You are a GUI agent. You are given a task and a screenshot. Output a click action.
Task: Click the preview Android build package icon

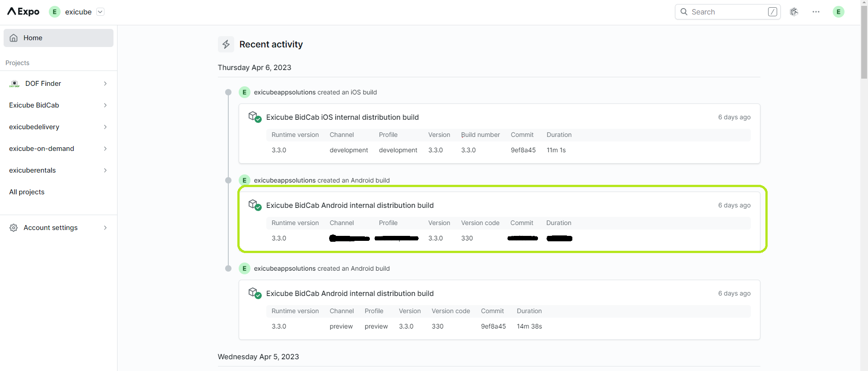pos(255,293)
